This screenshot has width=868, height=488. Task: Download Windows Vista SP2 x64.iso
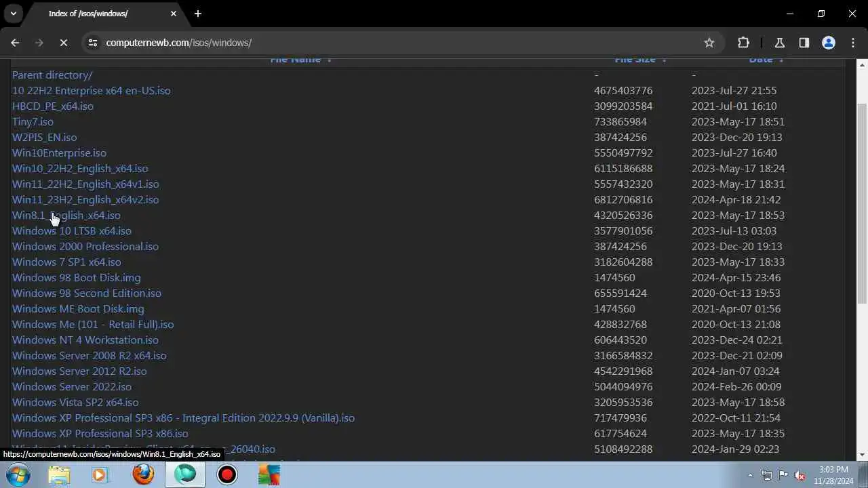[75, 402]
